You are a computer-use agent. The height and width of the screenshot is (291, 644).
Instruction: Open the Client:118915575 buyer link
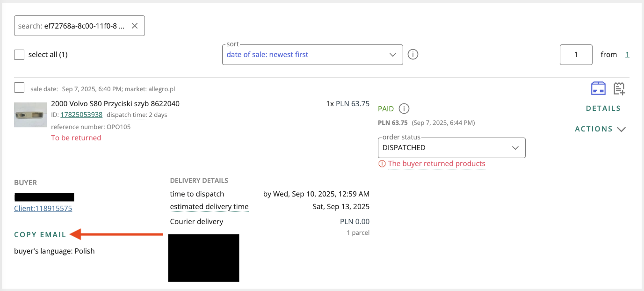(43, 209)
